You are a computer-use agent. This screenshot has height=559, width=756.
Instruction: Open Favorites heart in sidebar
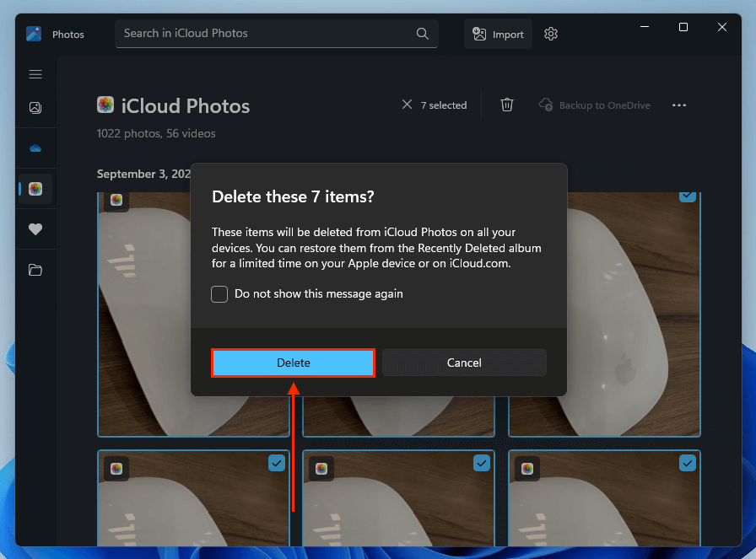(35, 229)
